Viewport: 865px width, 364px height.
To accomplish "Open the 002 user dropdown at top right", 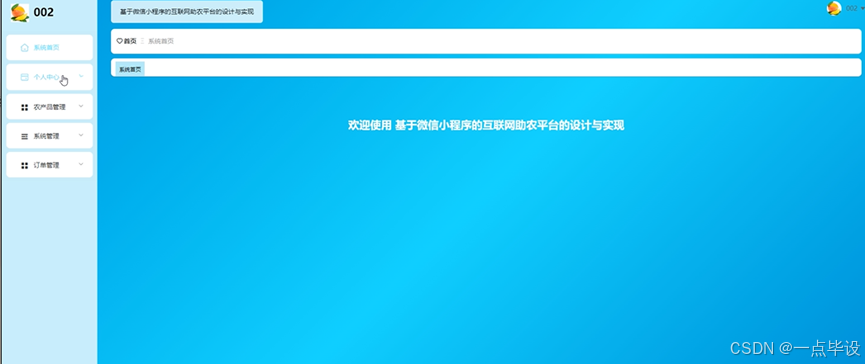I will [855, 8].
